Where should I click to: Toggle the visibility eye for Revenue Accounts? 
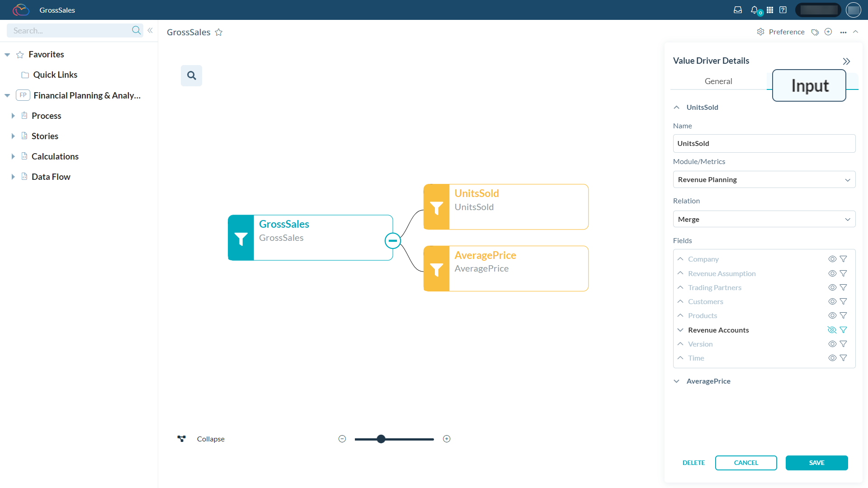832,330
